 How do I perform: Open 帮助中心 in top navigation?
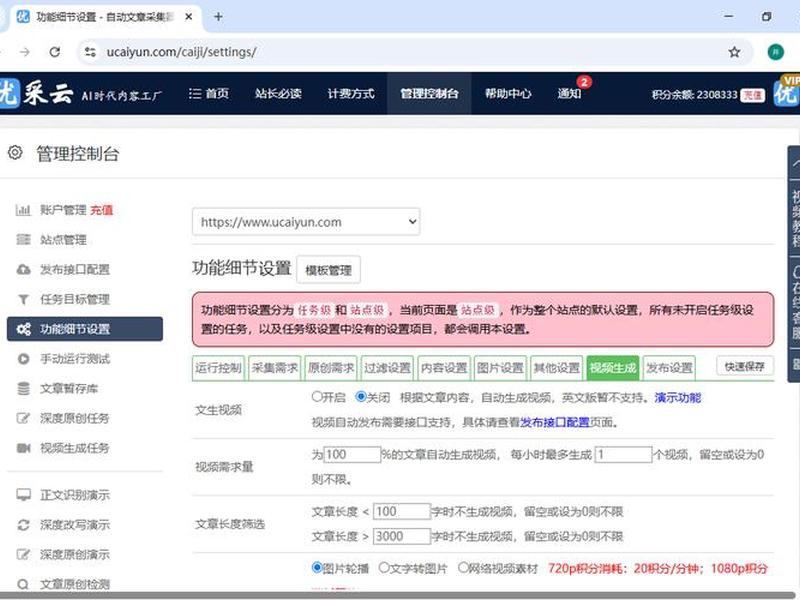(508, 93)
